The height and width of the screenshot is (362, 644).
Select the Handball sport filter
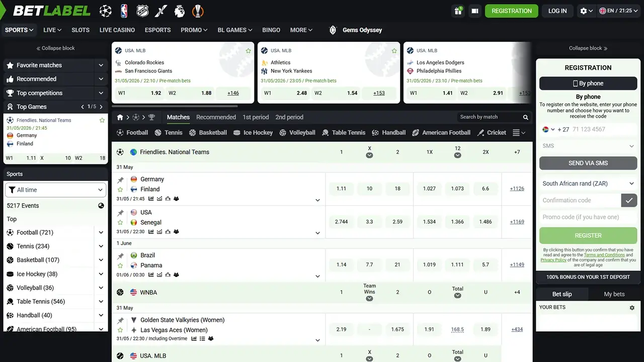[388, 133]
